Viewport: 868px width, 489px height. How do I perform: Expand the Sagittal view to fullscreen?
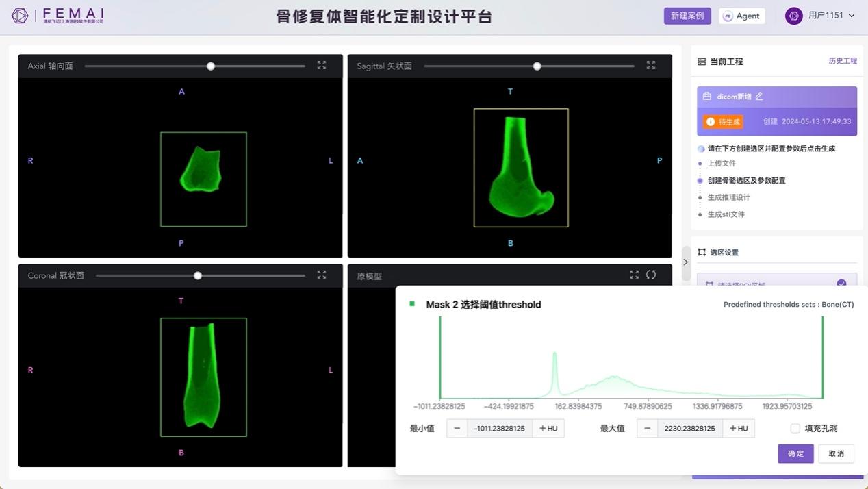(x=651, y=66)
